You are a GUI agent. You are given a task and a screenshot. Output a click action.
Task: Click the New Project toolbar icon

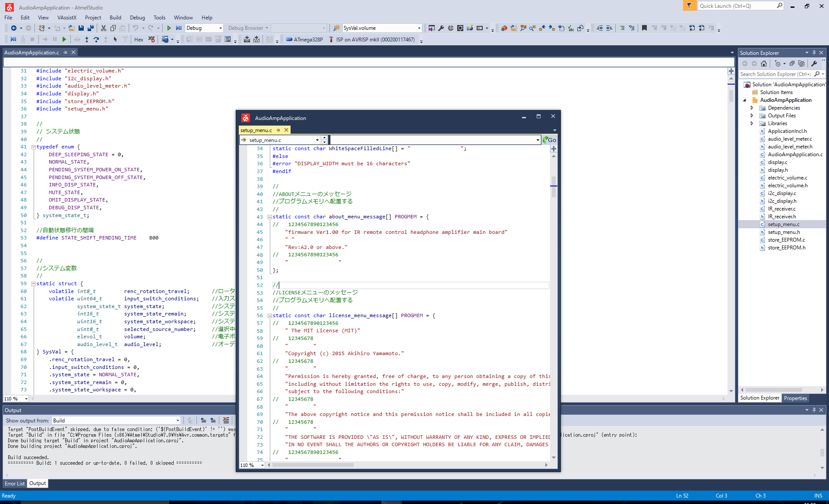point(42,28)
